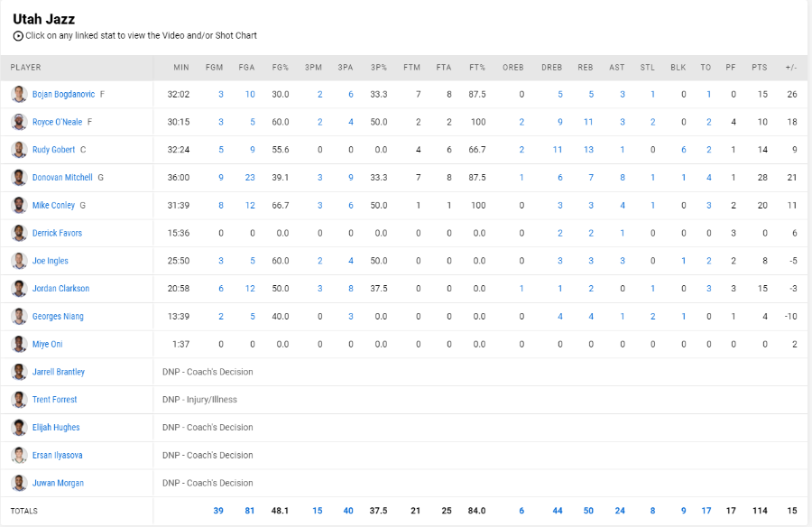Open Miye Oni player link
The height and width of the screenshot is (527, 812).
[x=47, y=344]
